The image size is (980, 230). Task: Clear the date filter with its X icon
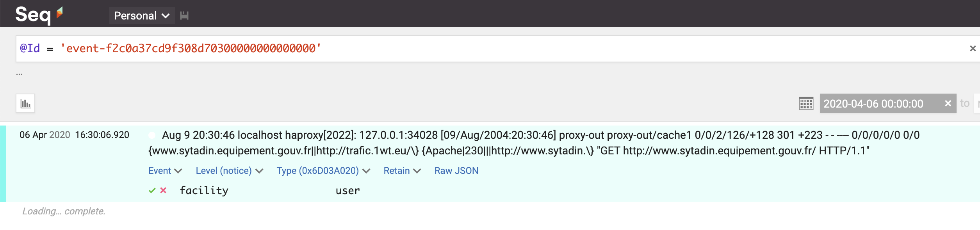(948, 103)
